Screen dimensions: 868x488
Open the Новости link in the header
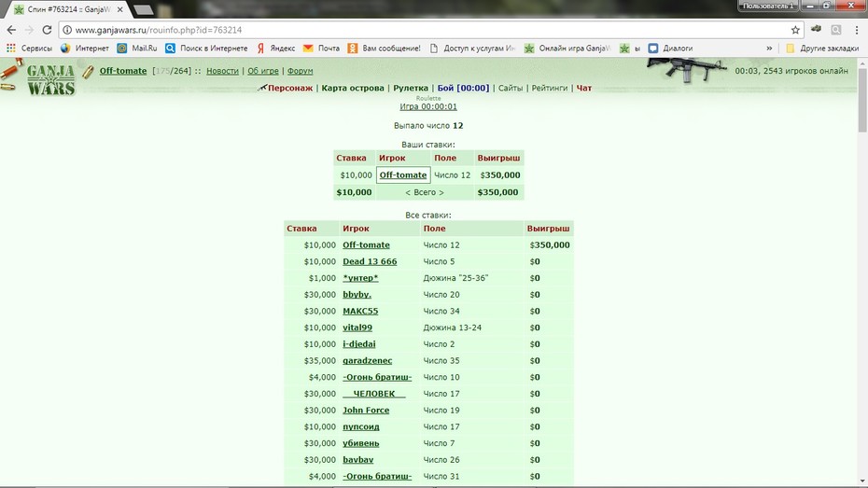222,71
